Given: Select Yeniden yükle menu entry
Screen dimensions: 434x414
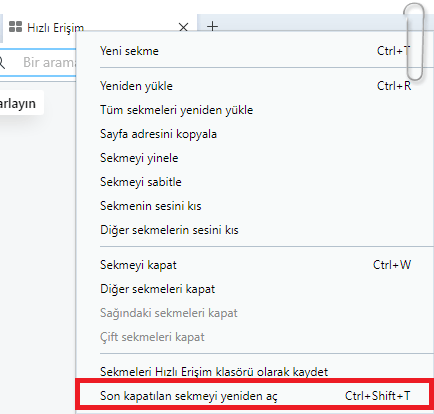Looking at the screenshot, I should 255,86.
